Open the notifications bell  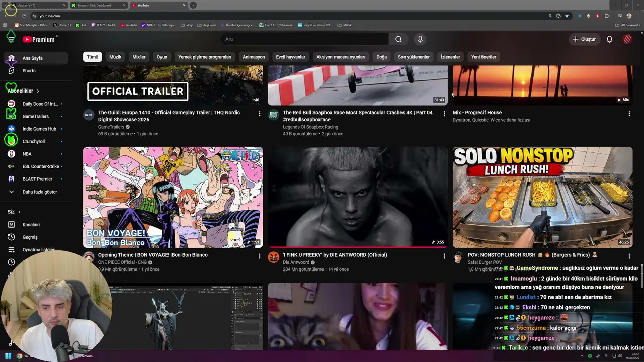[609, 39]
